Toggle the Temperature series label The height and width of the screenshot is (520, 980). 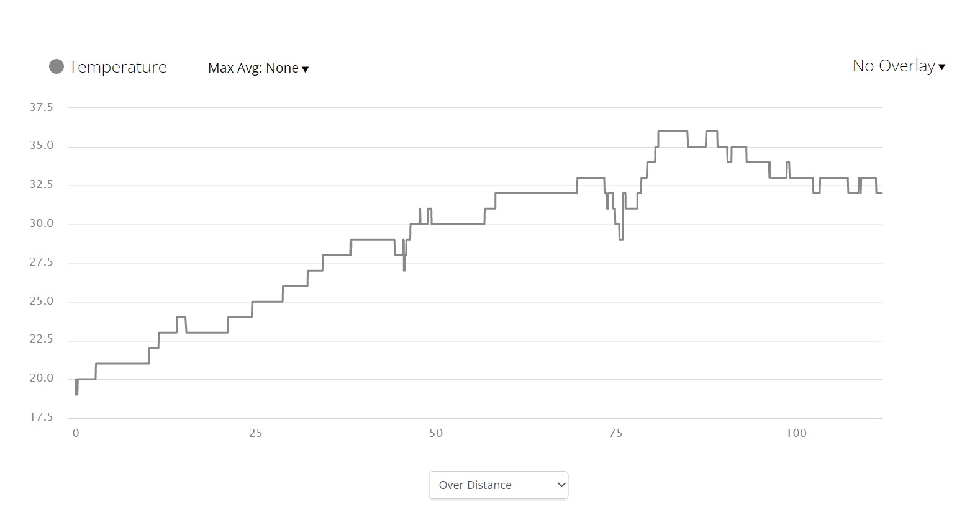117,67
